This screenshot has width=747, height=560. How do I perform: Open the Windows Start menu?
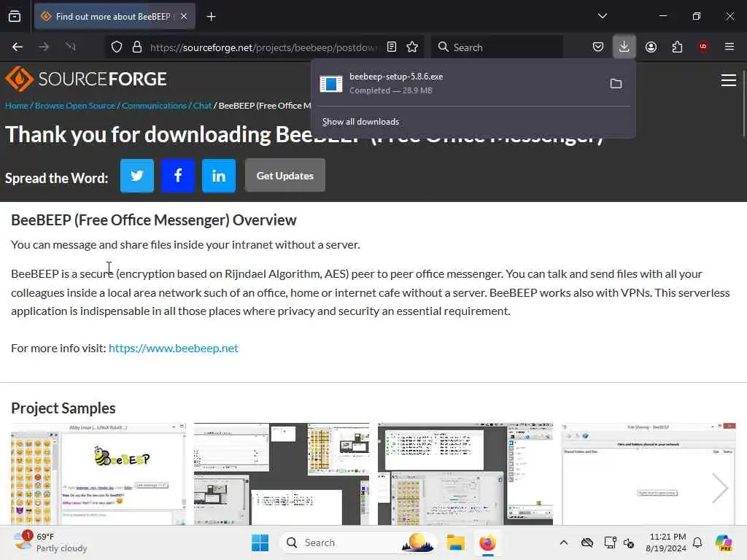click(x=260, y=542)
